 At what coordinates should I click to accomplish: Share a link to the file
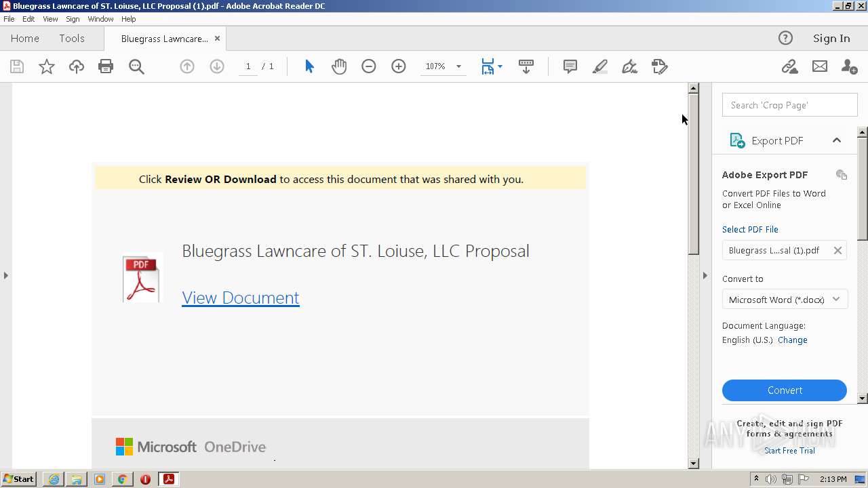(x=789, y=66)
